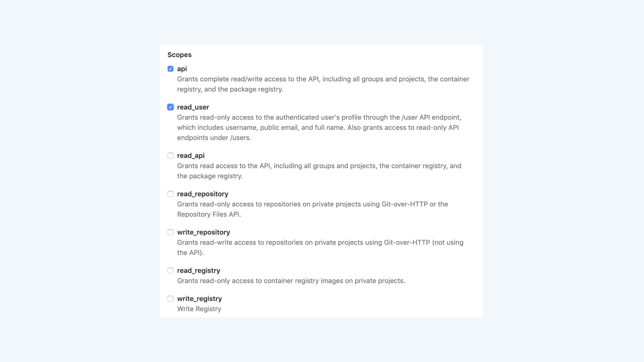Click the 'Write Registry' description text
644x362 pixels.
(199, 309)
